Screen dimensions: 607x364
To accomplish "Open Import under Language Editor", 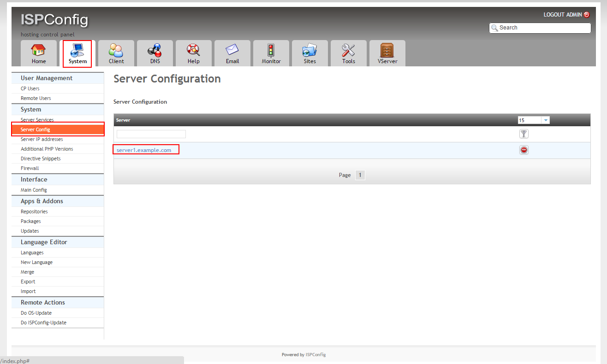I will [x=58, y=291].
